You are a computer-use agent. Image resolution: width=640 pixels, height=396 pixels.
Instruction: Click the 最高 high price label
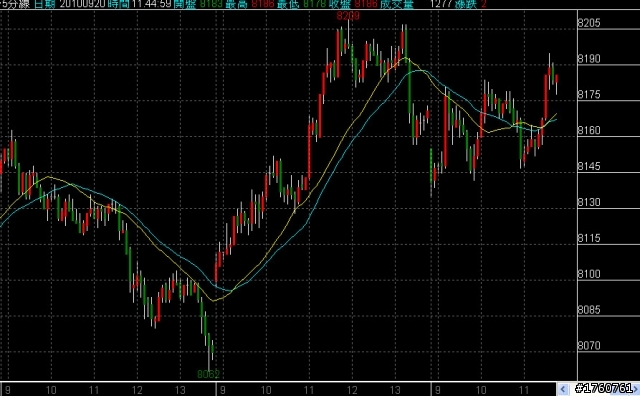pos(236,4)
